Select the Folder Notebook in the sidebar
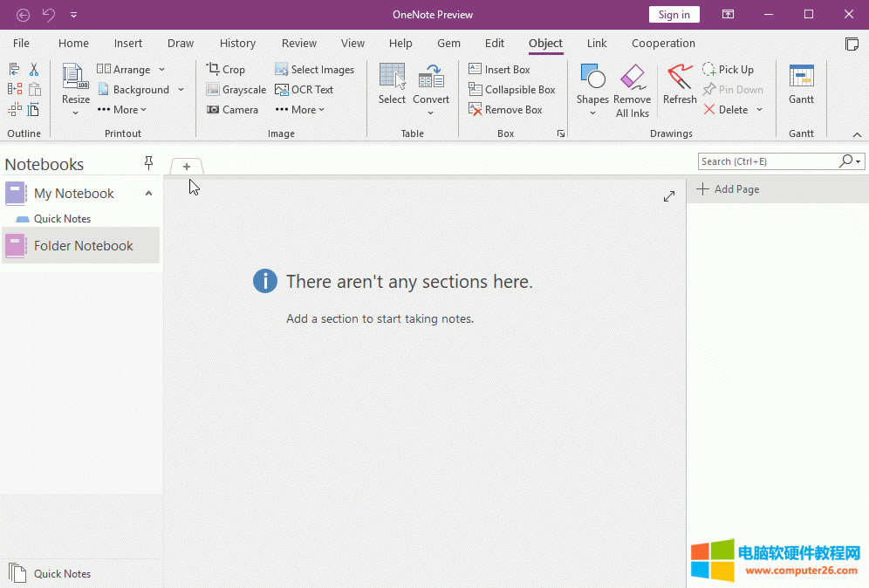 [x=81, y=246]
